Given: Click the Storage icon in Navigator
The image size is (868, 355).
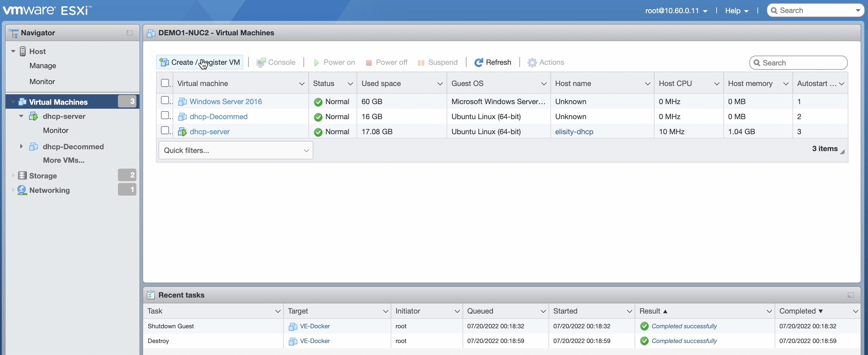Looking at the screenshot, I should click(22, 175).
